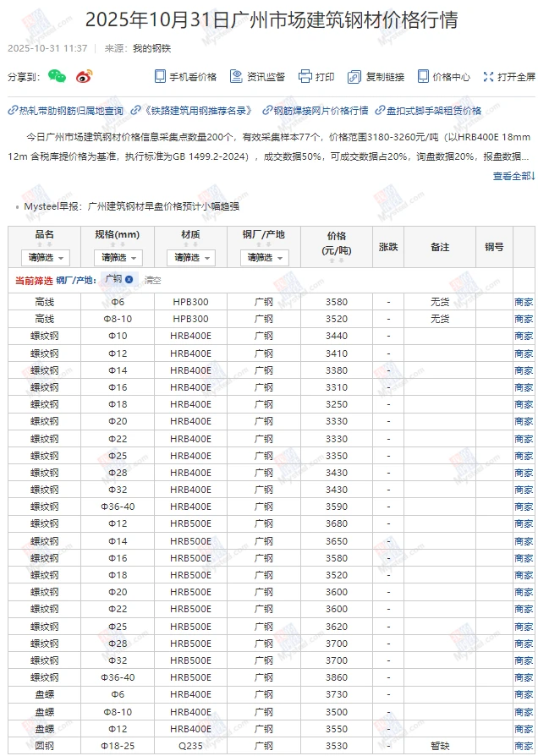Sort by 材质 column arrows
This screenshot has height=756, width=538.
tap(190, 244)
